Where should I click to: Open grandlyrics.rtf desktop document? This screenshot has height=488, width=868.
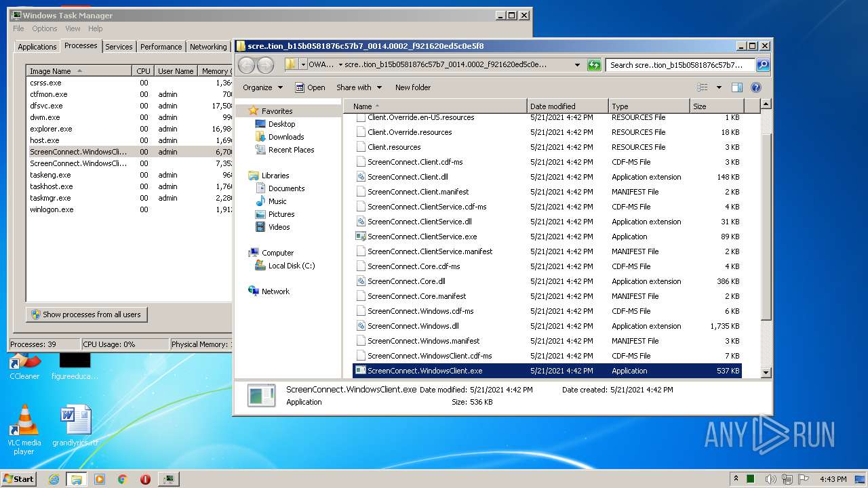(75, 426)
